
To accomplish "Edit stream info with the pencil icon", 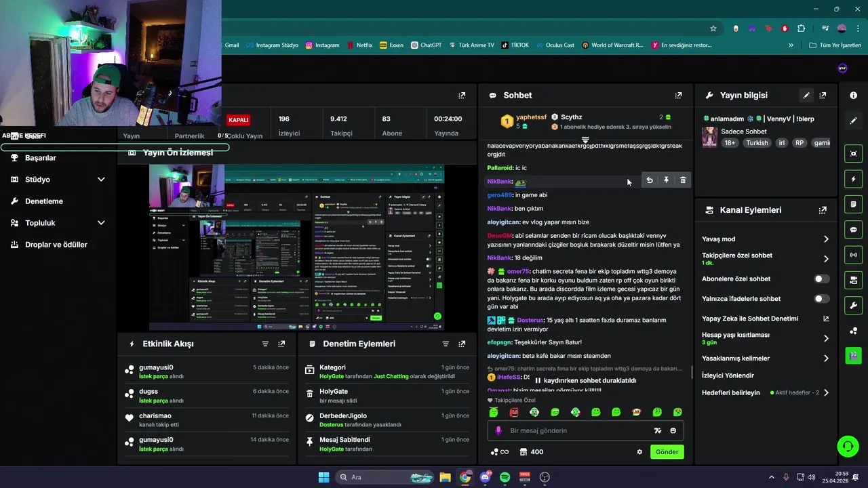I will tap(806, 96).
